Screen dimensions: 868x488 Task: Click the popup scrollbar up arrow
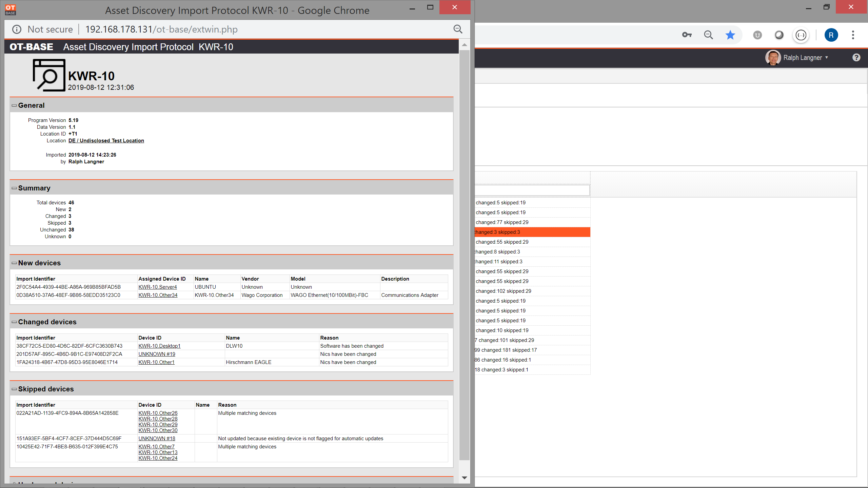click(x=465, y=45)
